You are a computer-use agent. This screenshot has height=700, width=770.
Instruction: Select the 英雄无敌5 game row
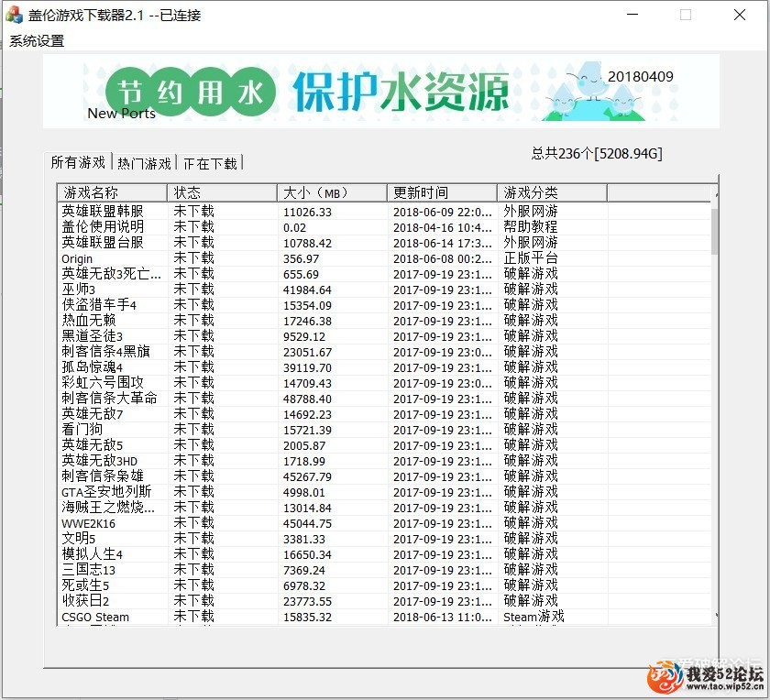coord(384,445)
